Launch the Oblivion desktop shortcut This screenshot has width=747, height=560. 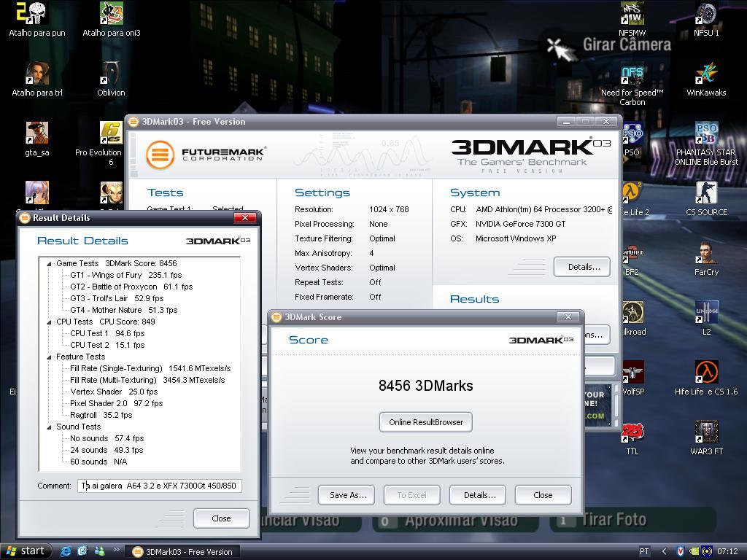(111, 79)
